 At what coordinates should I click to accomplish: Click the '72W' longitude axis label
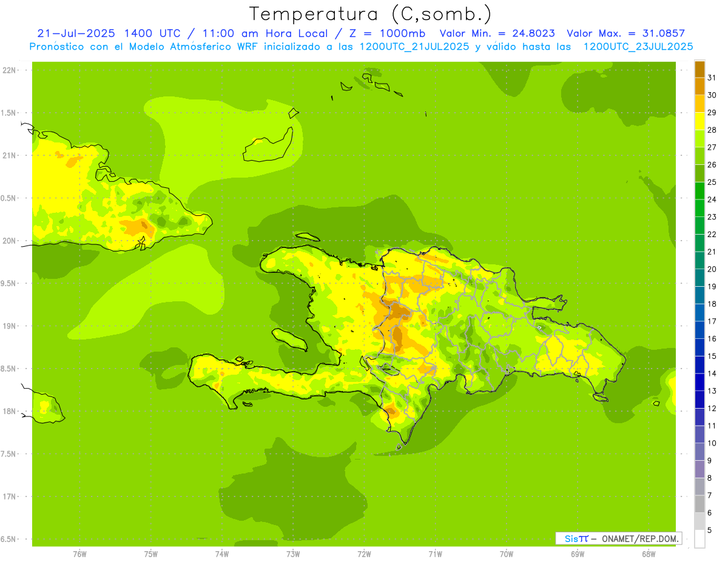(364, 554)
